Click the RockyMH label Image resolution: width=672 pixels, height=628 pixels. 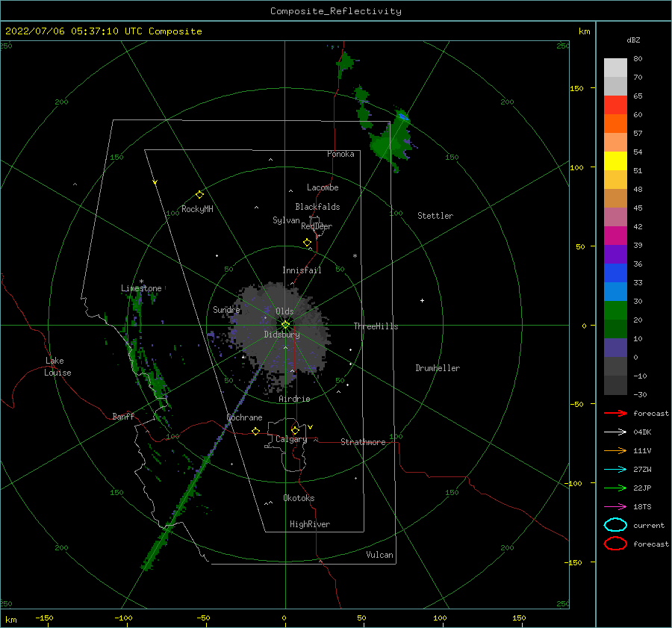197,209
